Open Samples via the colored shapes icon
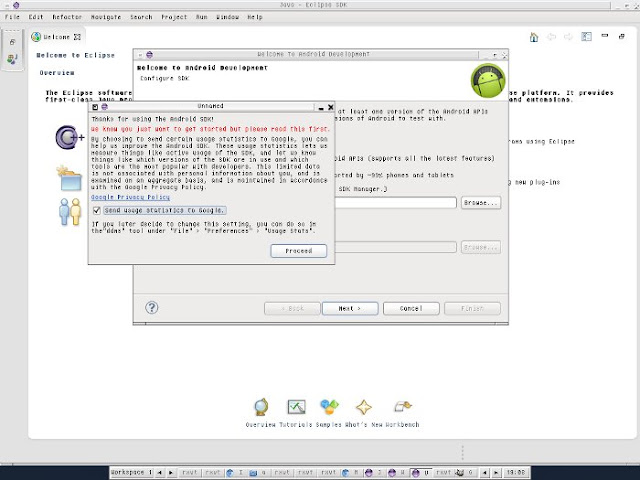The width and height of the screenshot is (640, 480). [329, 407]
